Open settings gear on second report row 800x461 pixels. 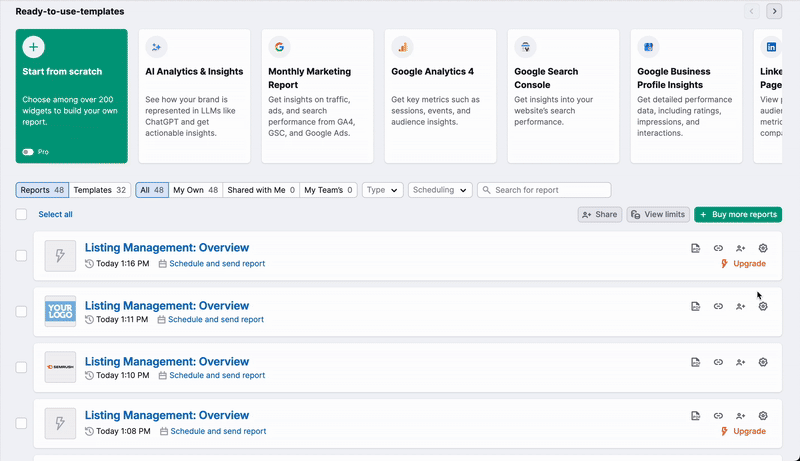pos(763,306)
